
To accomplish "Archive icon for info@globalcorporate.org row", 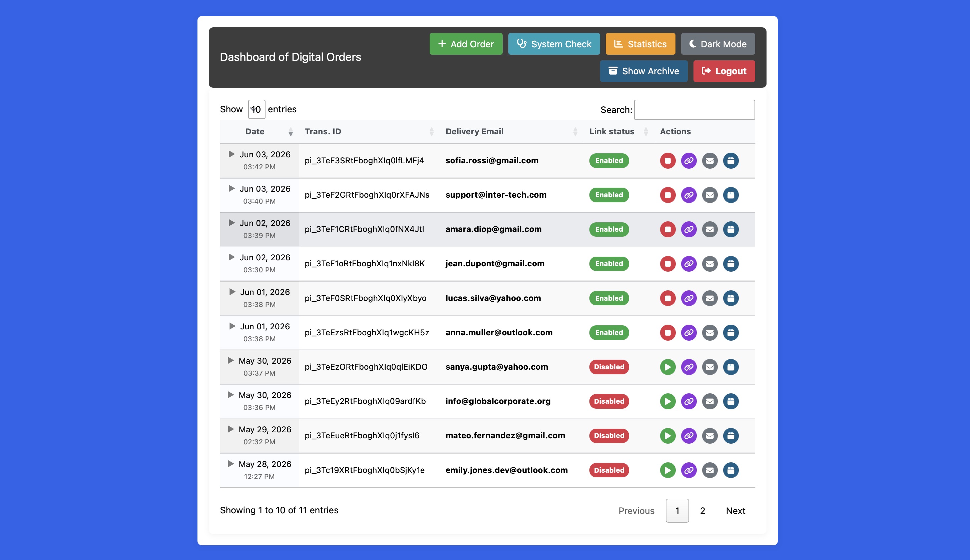I will click(x=731, y=401).
